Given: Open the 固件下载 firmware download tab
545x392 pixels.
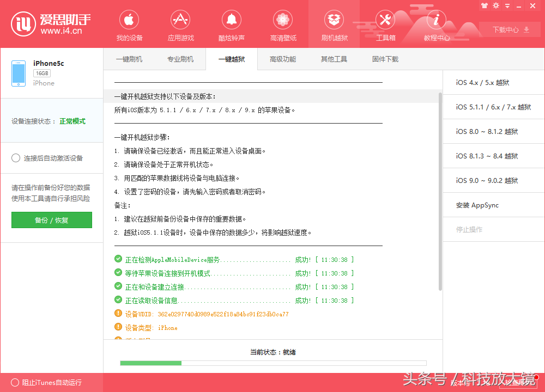Looking at the screenshot, I should (x=385, y=59).
